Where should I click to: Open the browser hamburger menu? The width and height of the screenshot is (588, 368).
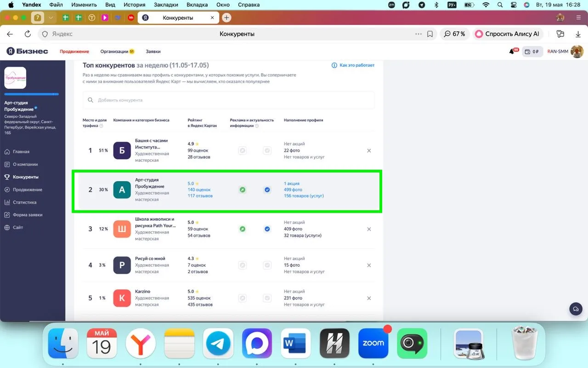coord(578,17)
